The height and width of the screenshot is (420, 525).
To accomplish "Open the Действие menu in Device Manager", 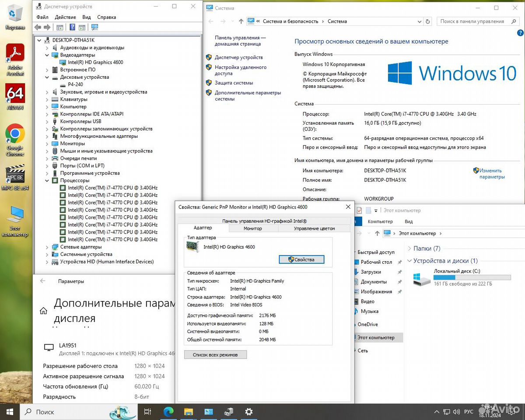I will [x=66, y=17].
